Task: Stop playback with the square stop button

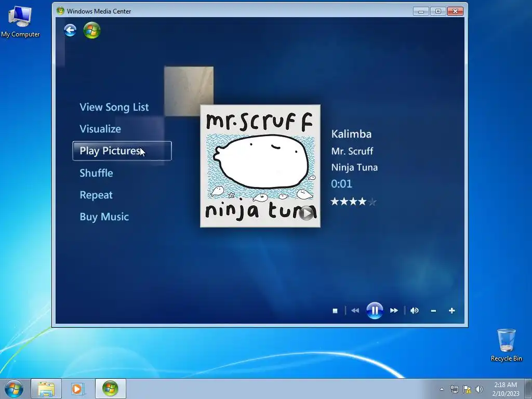Action: 335,311
